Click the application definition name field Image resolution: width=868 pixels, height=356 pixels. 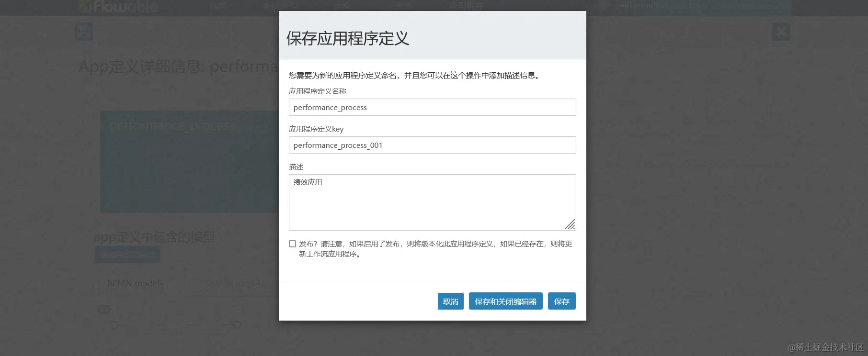tap(432, 107)
